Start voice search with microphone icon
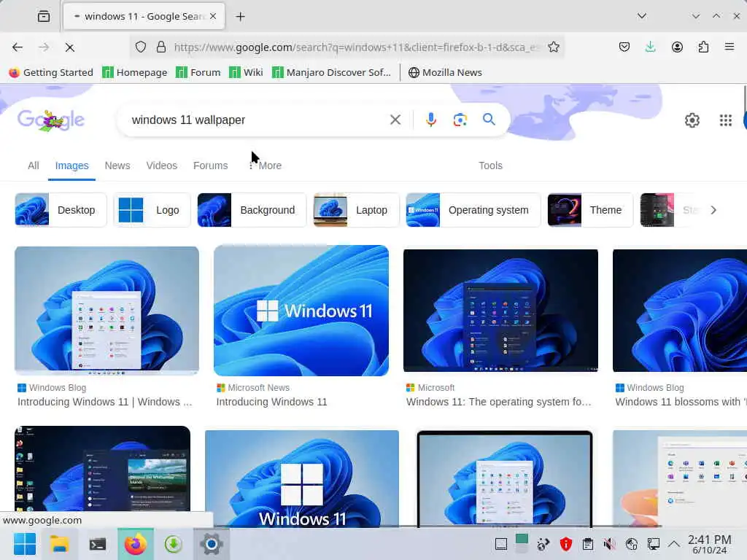 tap(430, 120)
